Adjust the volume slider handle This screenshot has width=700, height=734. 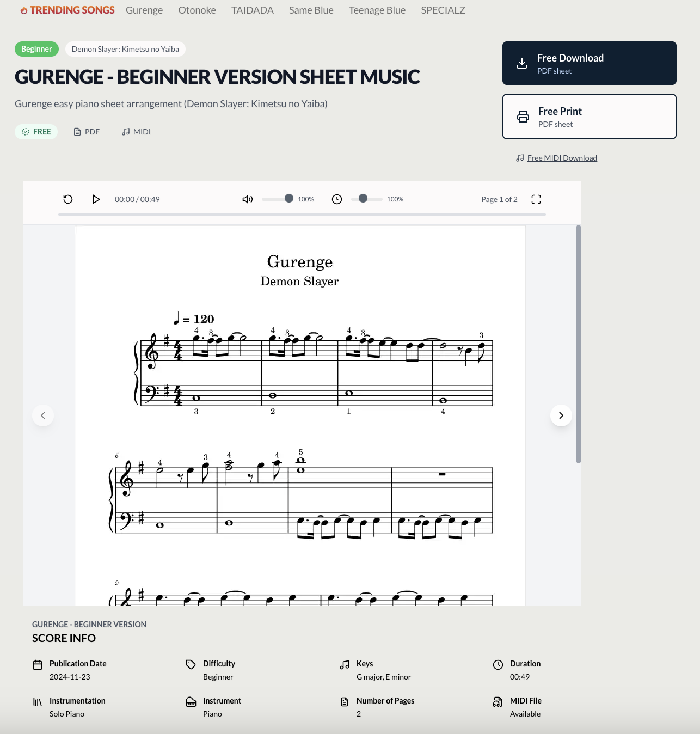pos(289,199)
